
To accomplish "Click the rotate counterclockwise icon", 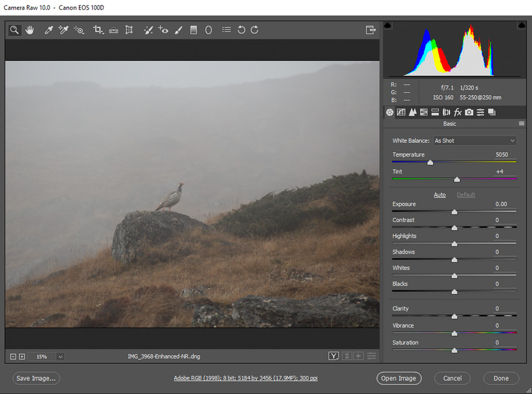I will coord(240,29).
